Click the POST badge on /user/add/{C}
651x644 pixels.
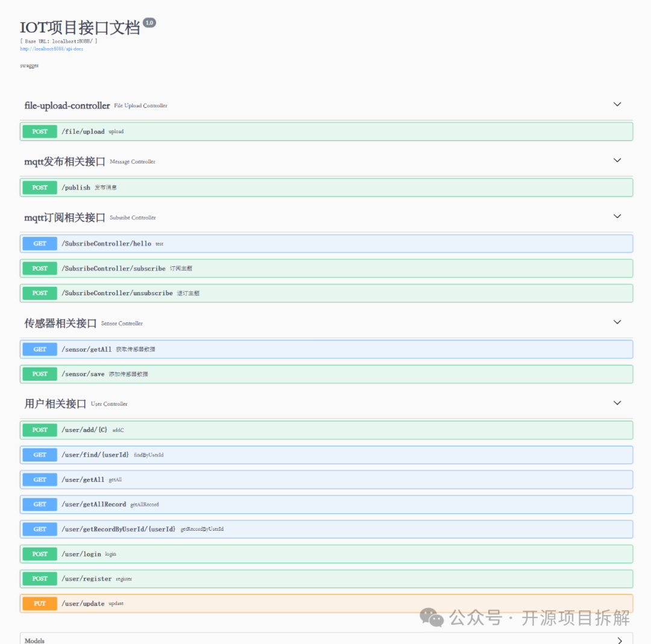[x=39, y=430]
